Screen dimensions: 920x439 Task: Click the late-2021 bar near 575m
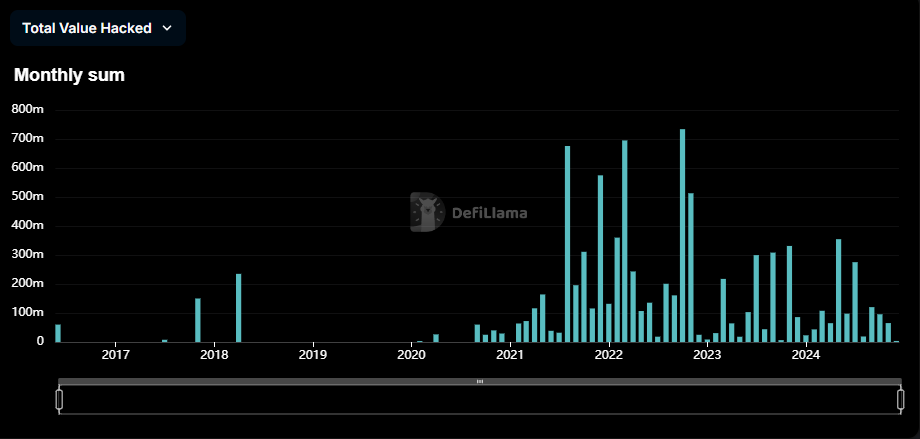click(600, 259)
